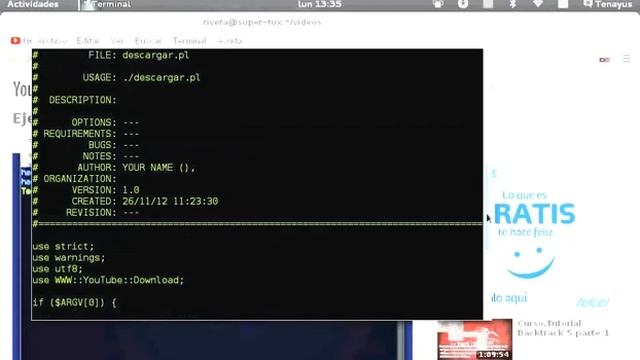Click the 'YOUR NAME (),' author text
This screenshot has width=640, height=360.
click(158, 168)
